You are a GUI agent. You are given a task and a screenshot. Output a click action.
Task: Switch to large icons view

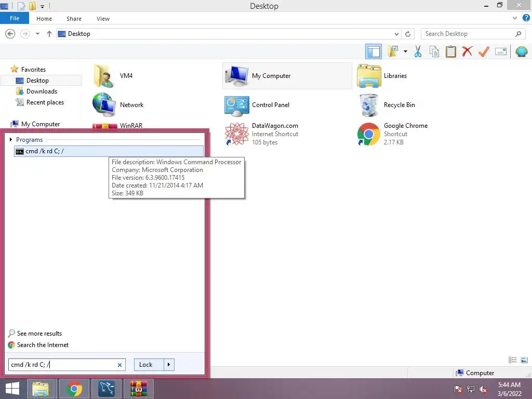pos(524,360)
